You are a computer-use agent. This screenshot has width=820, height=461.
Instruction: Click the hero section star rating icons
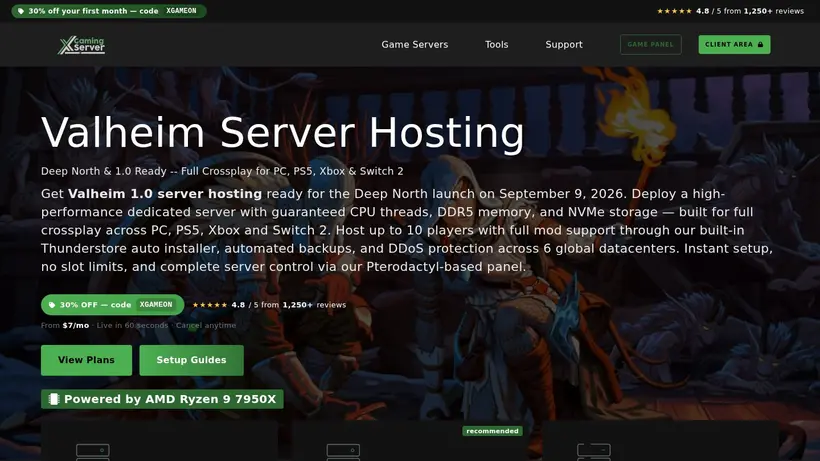210,305
